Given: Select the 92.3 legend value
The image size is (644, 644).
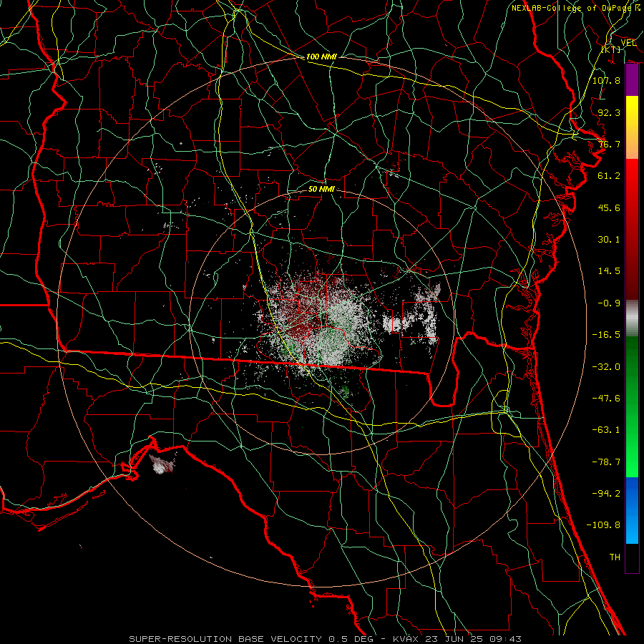Looking at the screenshot, I should [609, 112].
